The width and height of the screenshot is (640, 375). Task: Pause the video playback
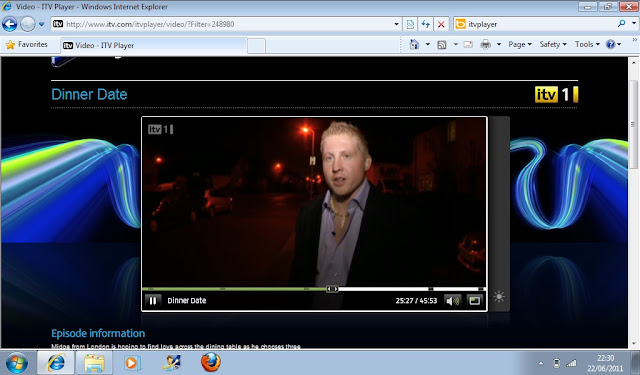coord(153,301)
